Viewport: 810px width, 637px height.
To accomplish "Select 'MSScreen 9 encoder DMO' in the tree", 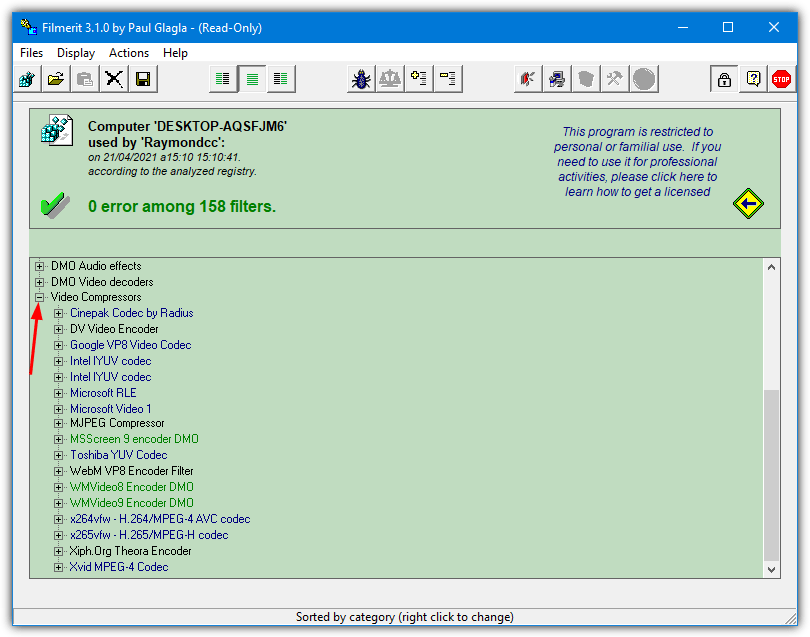I will click(x=134, y=439).
